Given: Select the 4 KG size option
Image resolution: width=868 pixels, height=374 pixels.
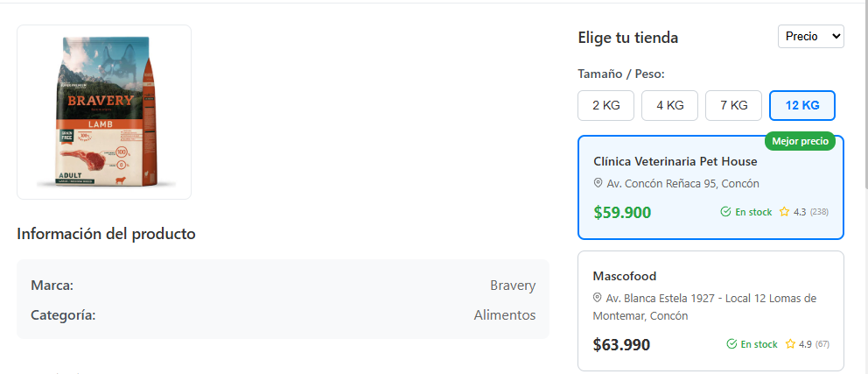Looking at the screenshot, I should pos(669,105).
